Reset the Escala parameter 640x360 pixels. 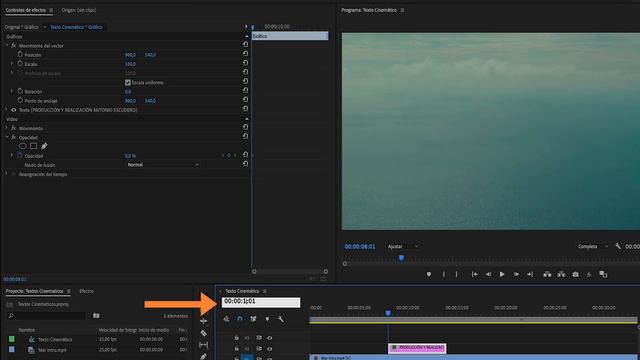pos(245,63)
